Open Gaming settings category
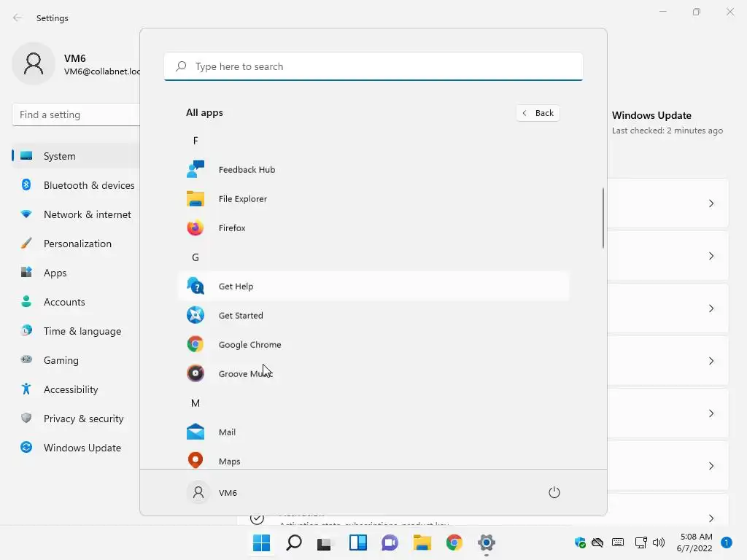Screen dimensions: 747x560 (x=76, y=360)
